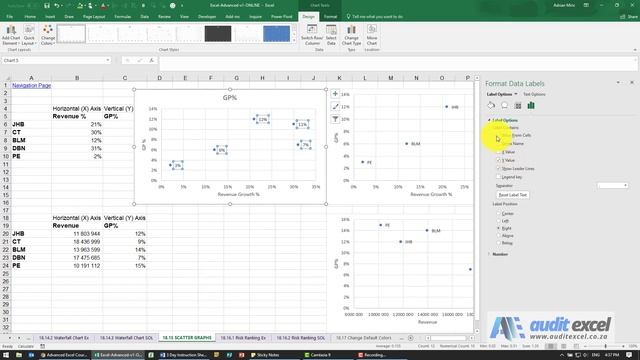Screen dimensions: 640x360
Task: Open Chart Elements plus button beside chart
Action: [335, 94]
